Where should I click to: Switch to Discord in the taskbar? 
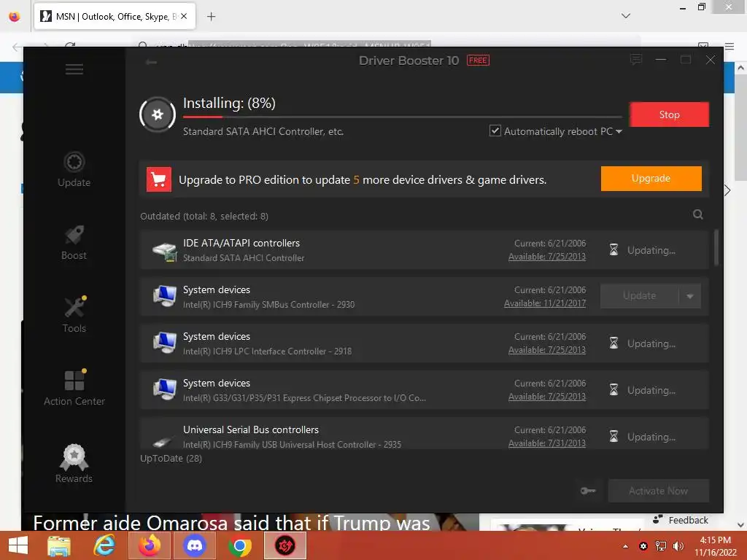(194, 545)
